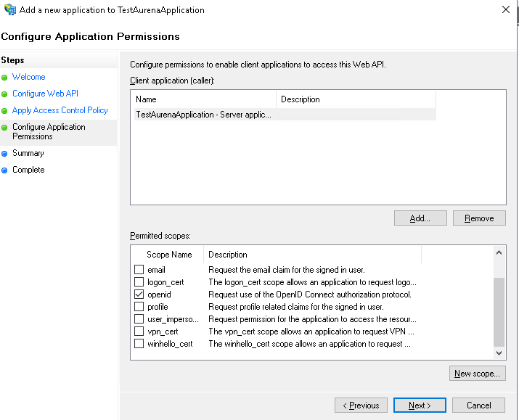
Task: Create a New scope...
Action: pos(477,374)
